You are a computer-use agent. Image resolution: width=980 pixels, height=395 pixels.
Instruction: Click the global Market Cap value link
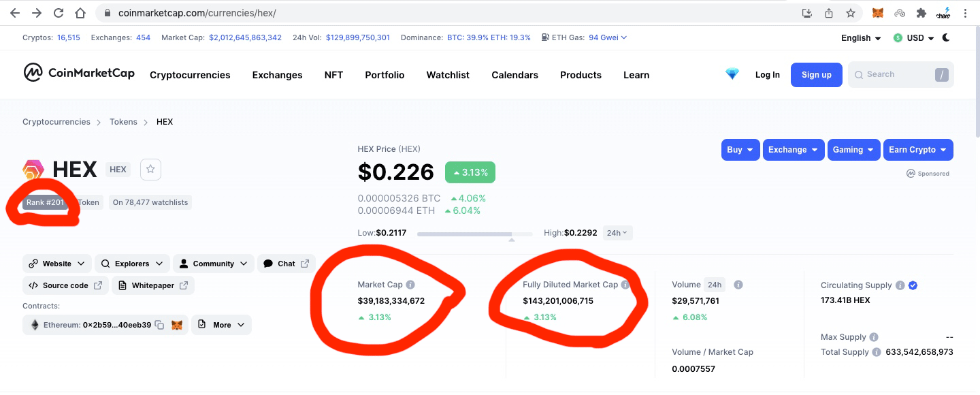pos(245,37)
